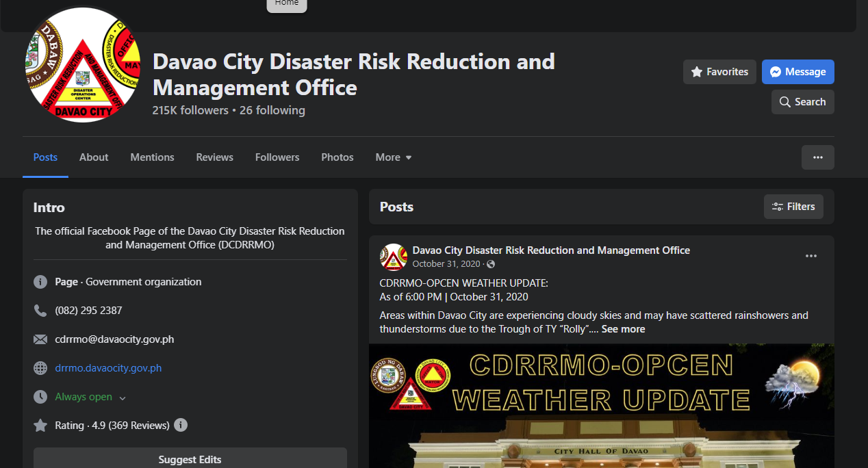Click the public globe audience icon
868x468 pixels.
(x=491, y=264)
